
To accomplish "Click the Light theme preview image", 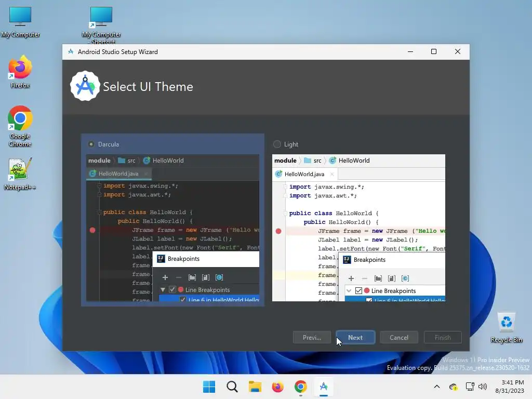I will point(358,228).
